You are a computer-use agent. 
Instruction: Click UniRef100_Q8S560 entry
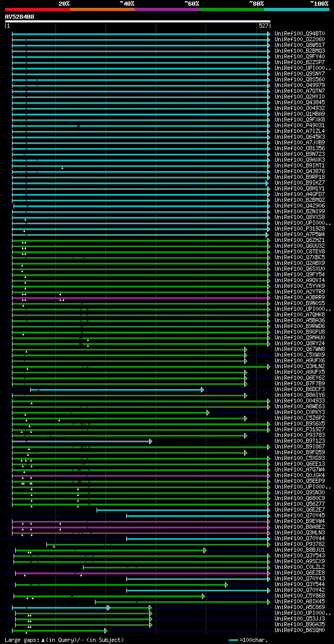[x=300, y=79]
